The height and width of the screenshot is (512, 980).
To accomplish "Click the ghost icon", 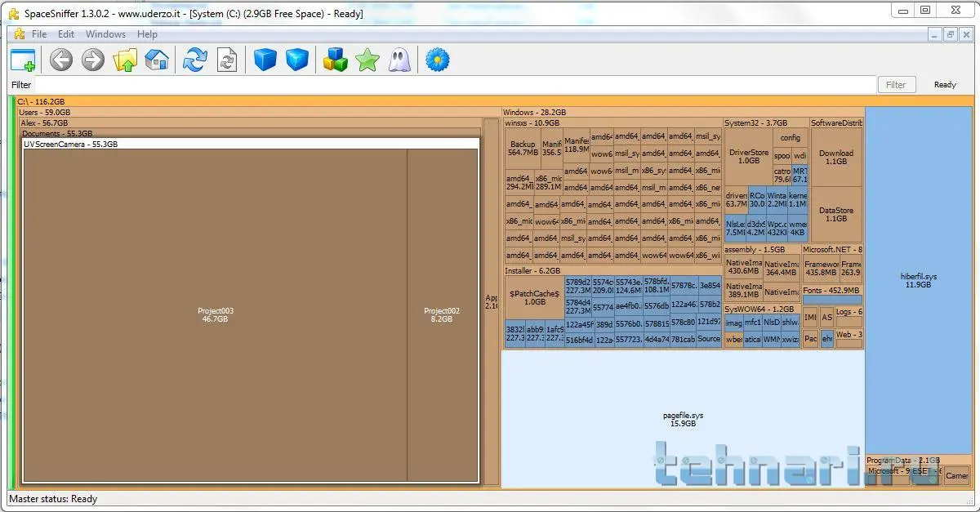I will [399, 60].
